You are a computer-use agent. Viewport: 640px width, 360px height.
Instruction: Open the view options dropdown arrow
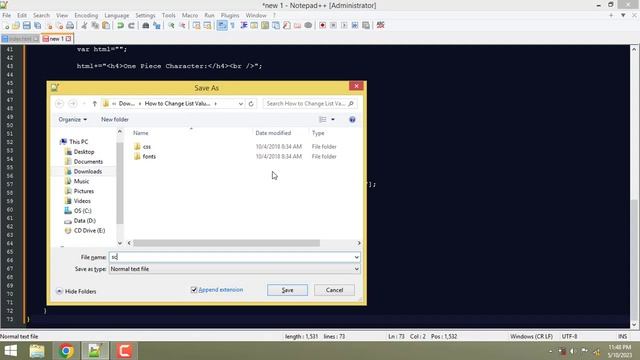point(333,120)
